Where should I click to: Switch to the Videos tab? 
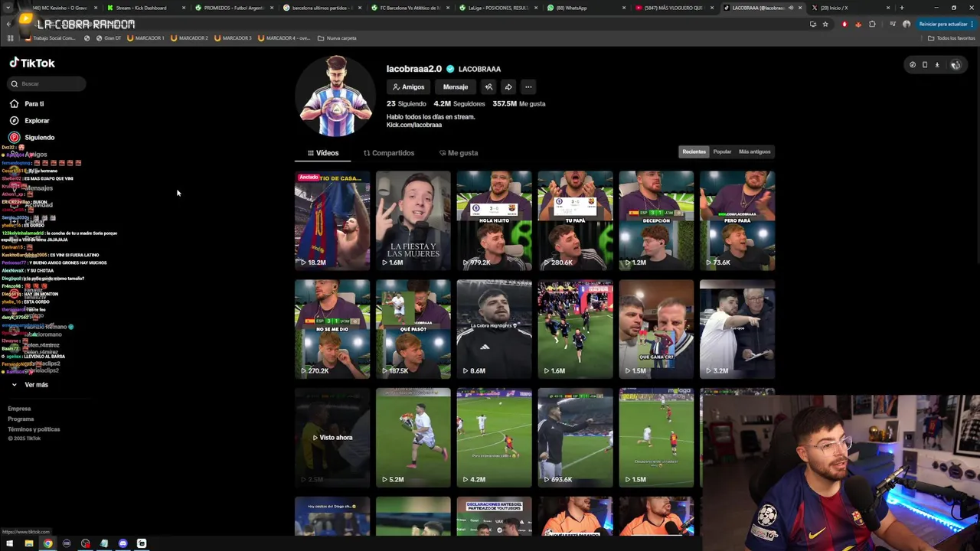coord(323,152)
